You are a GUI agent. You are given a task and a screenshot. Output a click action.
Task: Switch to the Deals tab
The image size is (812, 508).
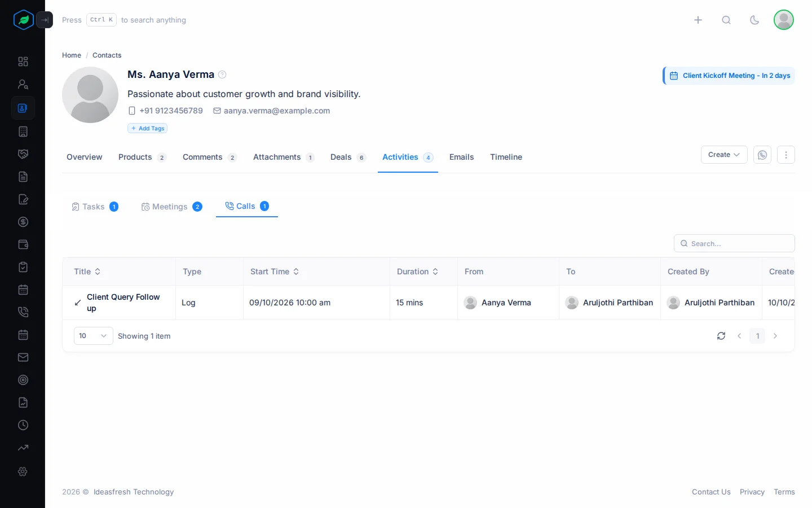click(348, 157)
